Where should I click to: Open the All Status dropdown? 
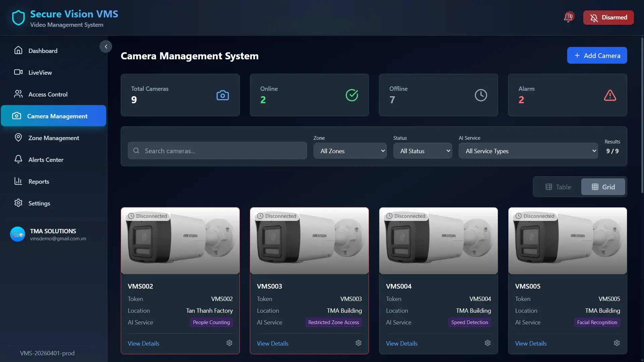[x=423, y=151]
